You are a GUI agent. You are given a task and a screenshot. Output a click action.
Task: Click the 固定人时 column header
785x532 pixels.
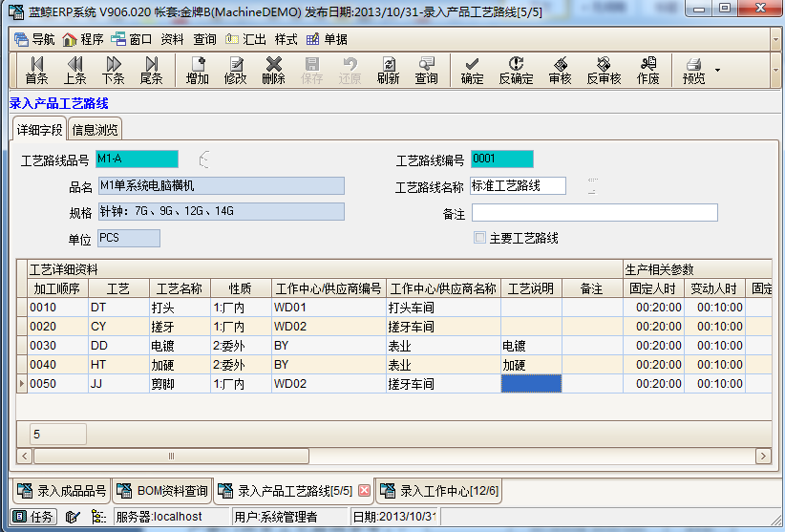pyautogui.click(x=653, y=288)
